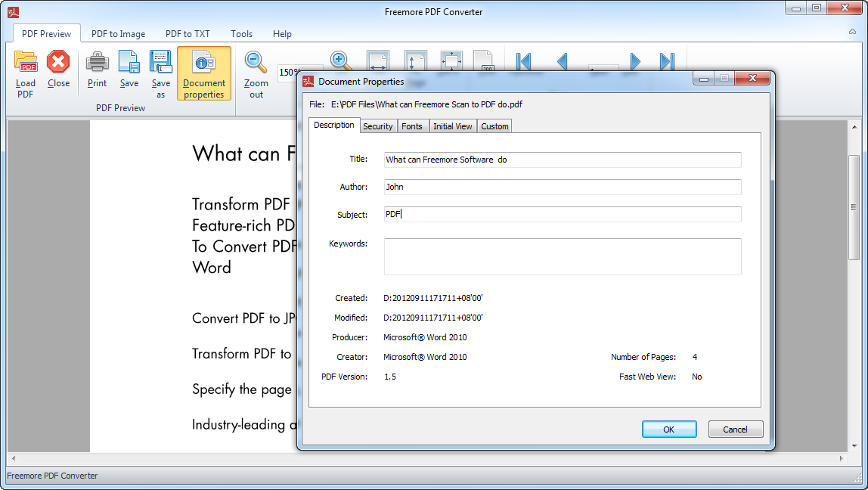Focus the Title input field
Viewport: 868px width, 490px height.
pyautogui.click(x=563, y=160)
